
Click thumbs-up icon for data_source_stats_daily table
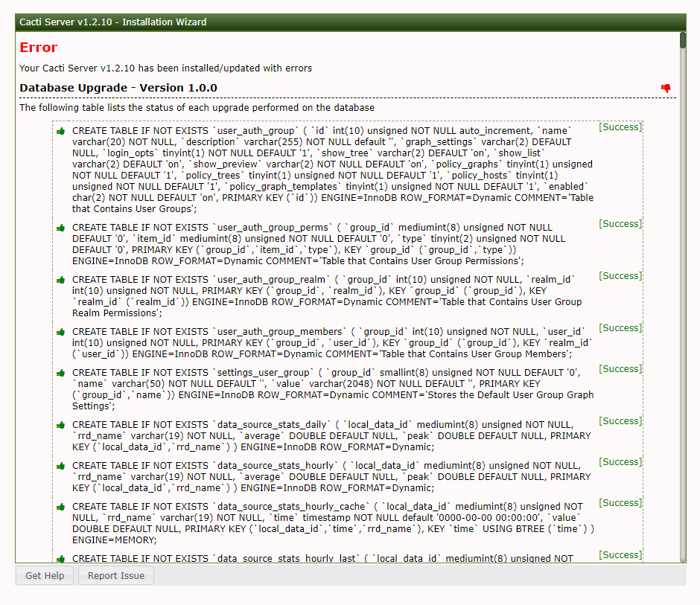61,425
